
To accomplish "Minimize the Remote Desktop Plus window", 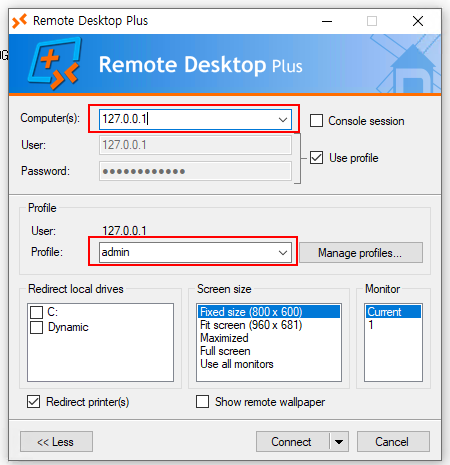I will (327, 21).
